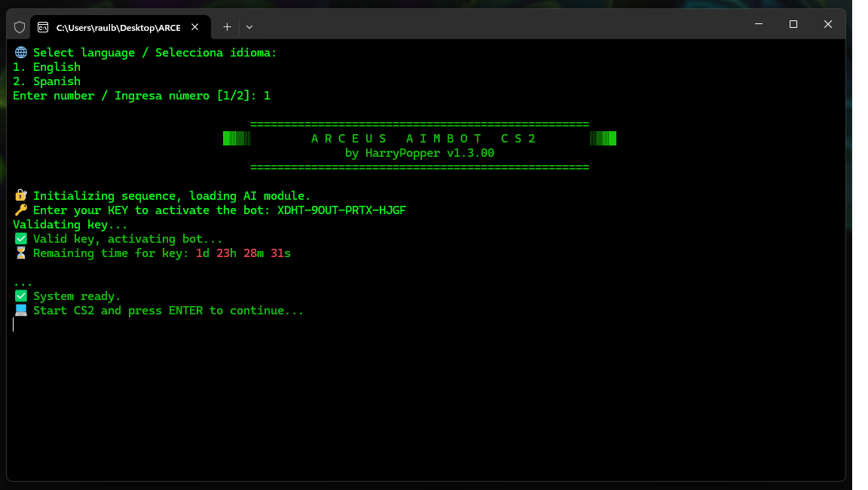Click the "Start CS2 and press ENTER" line
Image resolution: width=868 pixels, height=490 pixels.
pos(168,311)
